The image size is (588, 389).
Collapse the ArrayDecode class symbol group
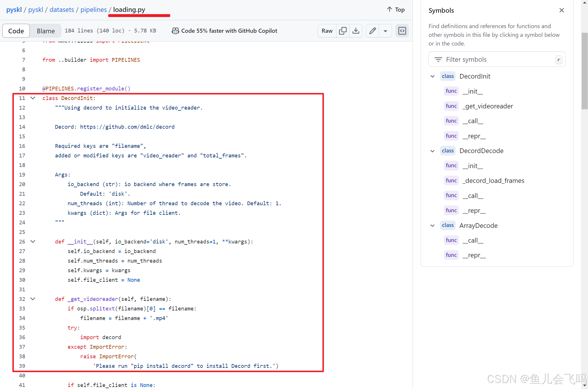click(433, 226)
